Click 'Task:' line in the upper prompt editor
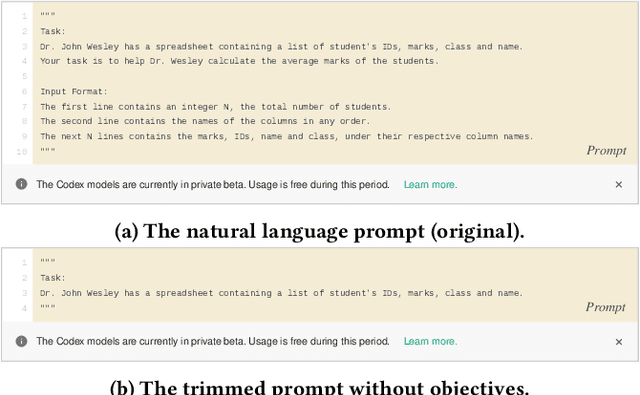The image size is (640, 395). click(x=53, y=31)
